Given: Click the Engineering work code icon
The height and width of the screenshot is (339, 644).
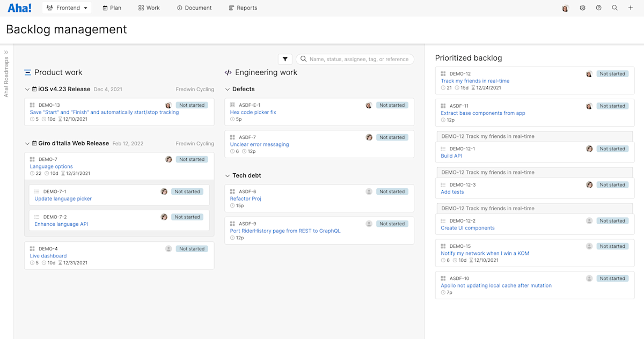Looking at the screenshot, I should [x=228, y=72].
